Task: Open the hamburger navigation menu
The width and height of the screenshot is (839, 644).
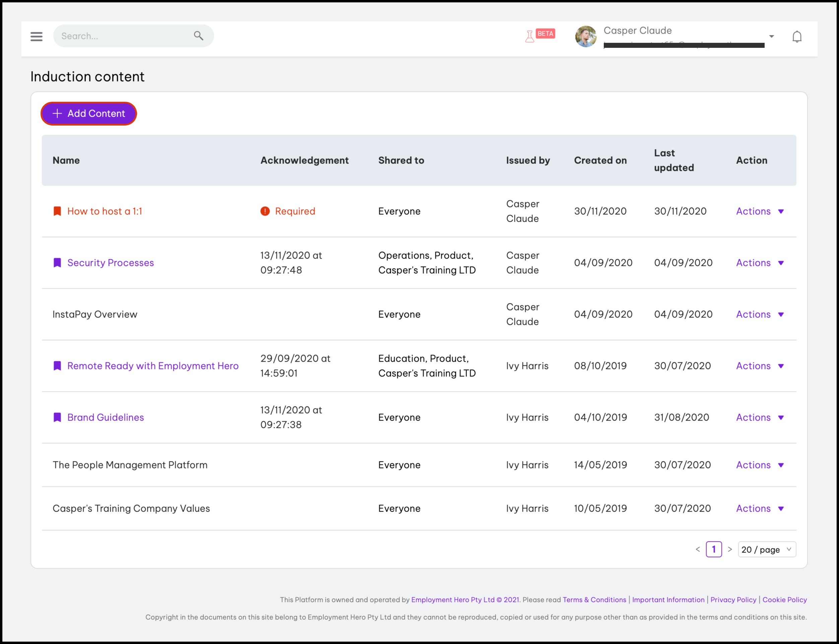Action: [37, 36]
